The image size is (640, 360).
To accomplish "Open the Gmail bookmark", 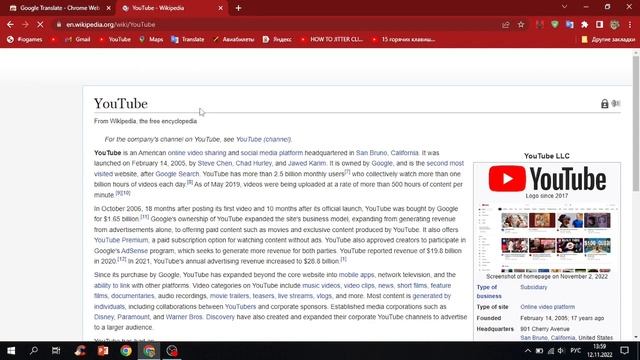I will [78, 40].
